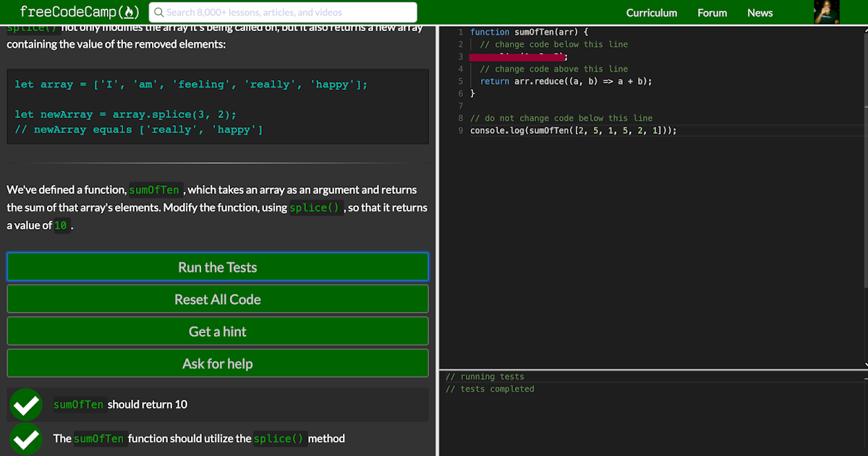Visit the Forum
The height and width of the screenshot is (456, 868).
[712, 12]
